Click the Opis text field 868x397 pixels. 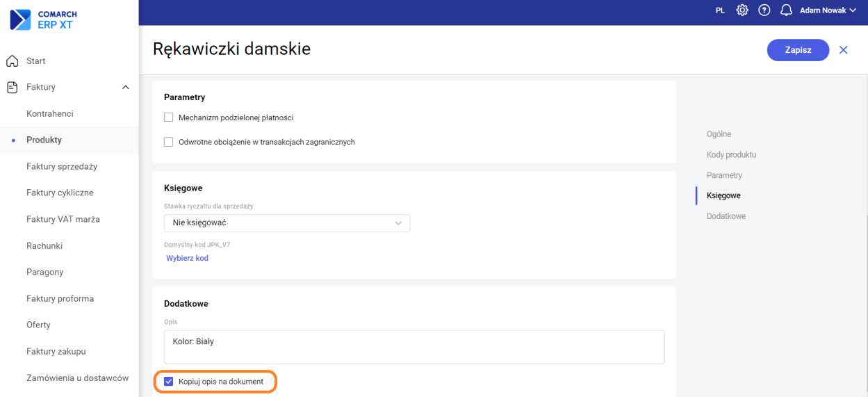pyautogui.click(x=414, y=346)
